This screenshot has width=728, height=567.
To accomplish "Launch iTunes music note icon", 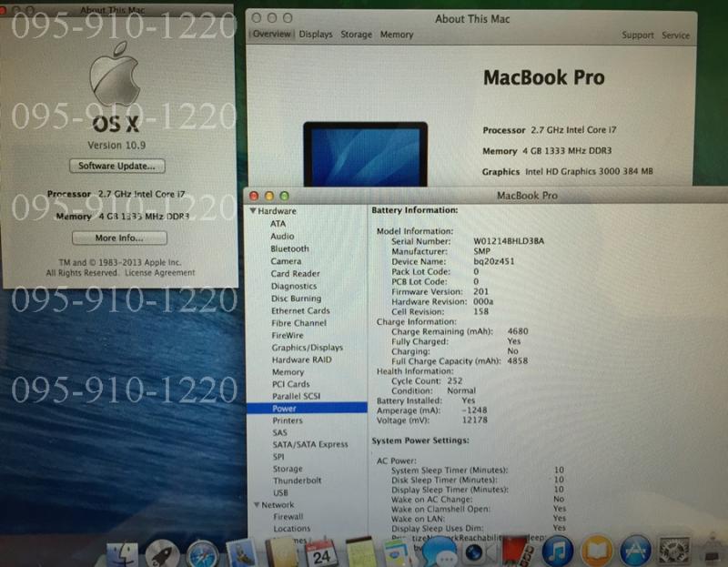I will click(558, 552).
